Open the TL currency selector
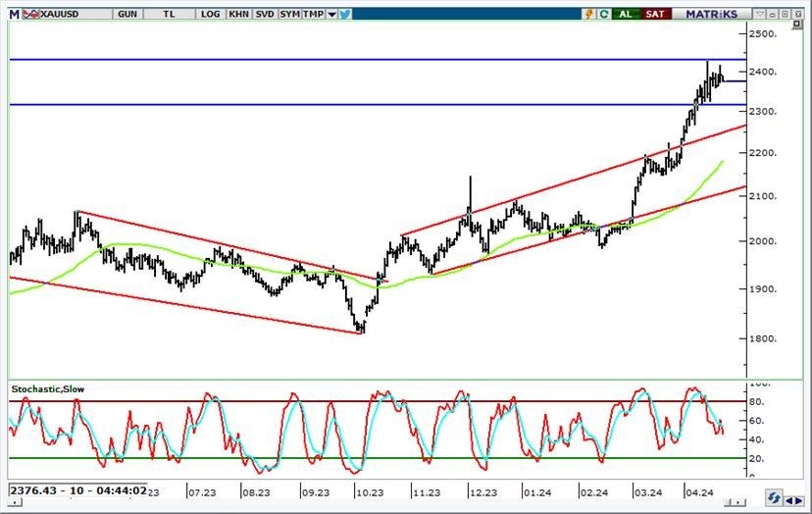The image size is (812, 514). (169, 14)
